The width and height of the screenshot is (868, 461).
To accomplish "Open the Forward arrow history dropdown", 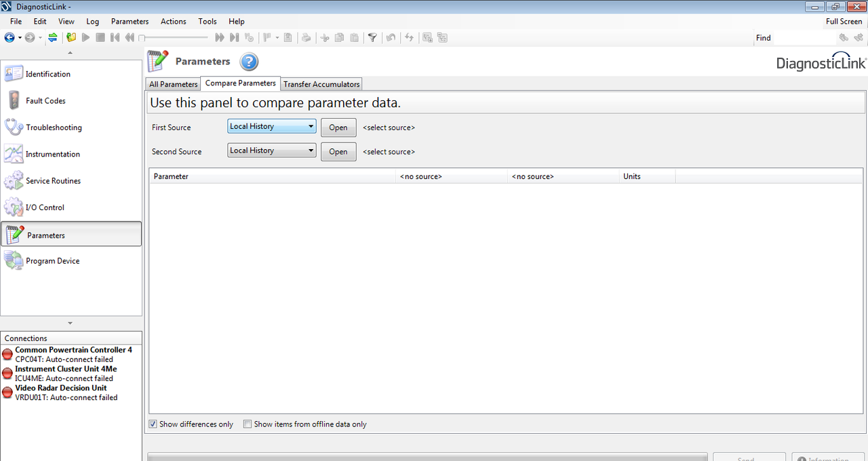I will pos(40,37).
